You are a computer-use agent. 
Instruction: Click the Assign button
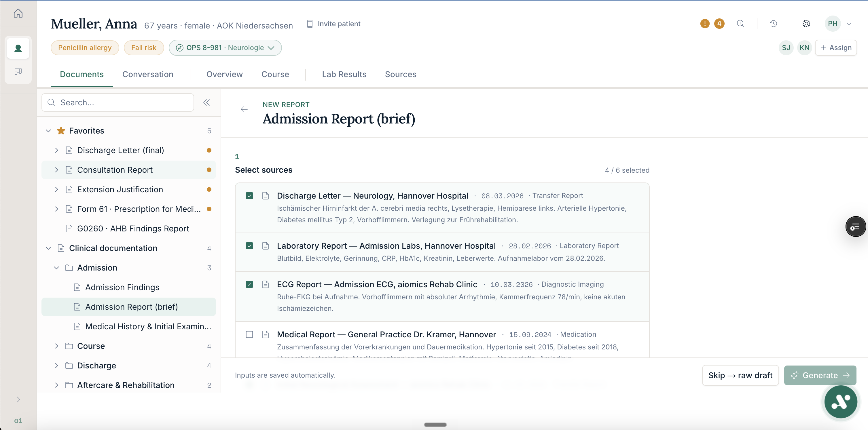[x=836, y=48]
